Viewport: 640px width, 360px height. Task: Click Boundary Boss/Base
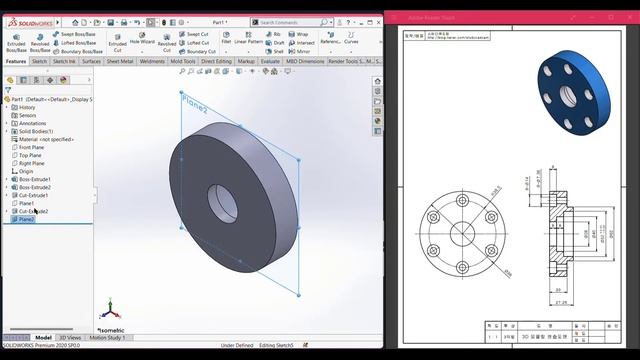pos(78,52)
